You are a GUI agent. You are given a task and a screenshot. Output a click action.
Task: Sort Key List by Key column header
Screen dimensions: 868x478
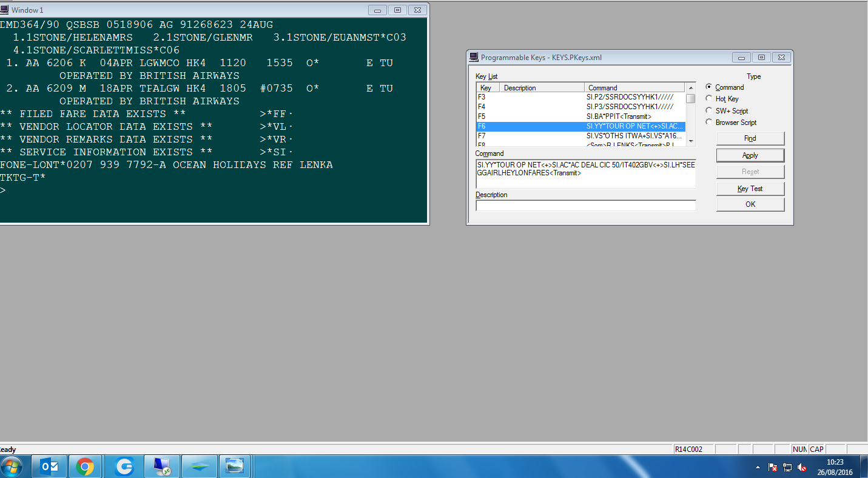(488, 87)
